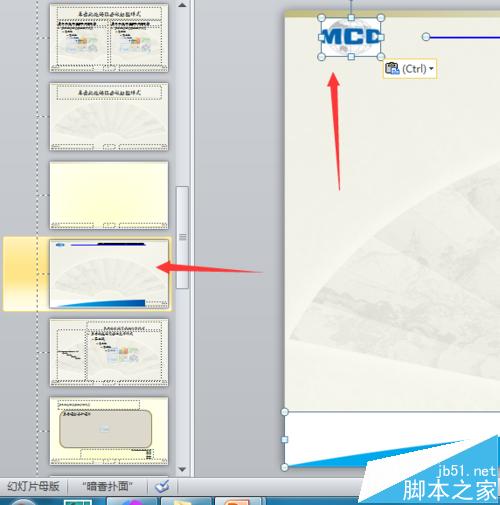
Task: Select the picture-with-caption layout thumbnail
Action: [109, 431]
